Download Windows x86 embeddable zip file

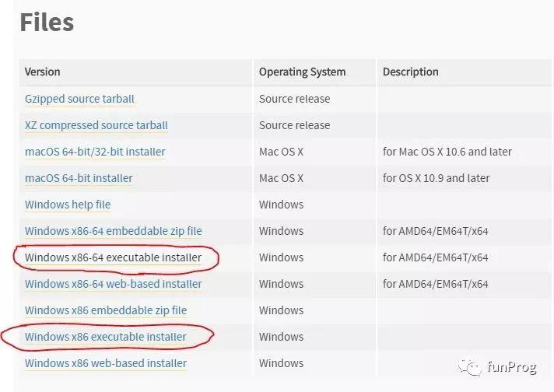tap(106, 311)
